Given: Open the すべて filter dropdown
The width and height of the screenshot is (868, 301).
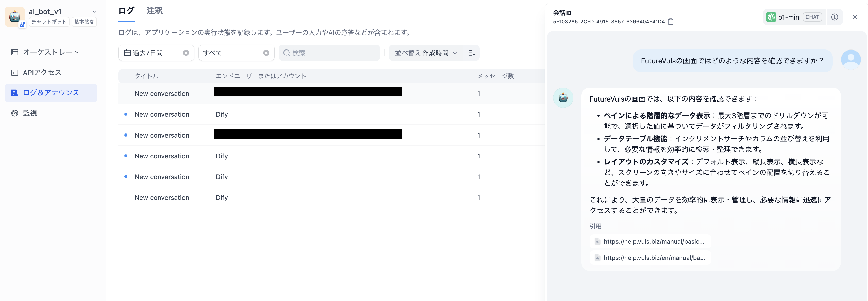Looking at the screenshot, I should coord(229,53).
